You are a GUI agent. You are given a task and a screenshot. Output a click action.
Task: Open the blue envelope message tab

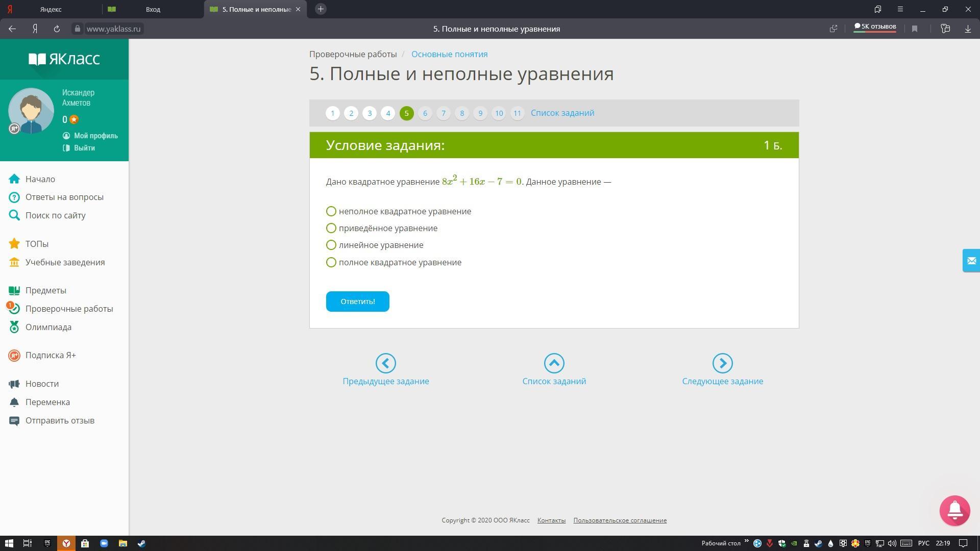(971, 261)
